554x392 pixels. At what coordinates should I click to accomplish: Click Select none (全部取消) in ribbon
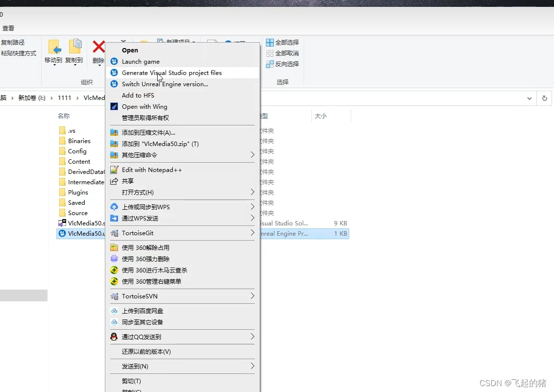[x=282, y=53]
